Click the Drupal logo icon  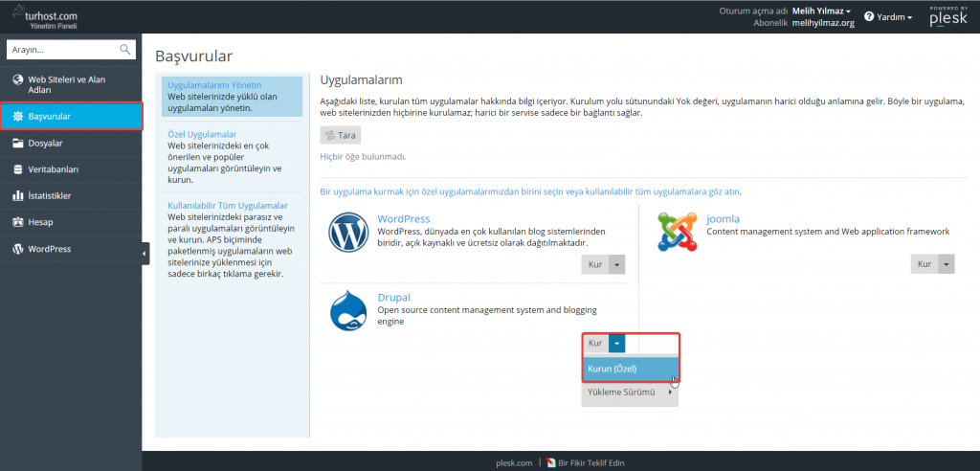coord(348,310)
